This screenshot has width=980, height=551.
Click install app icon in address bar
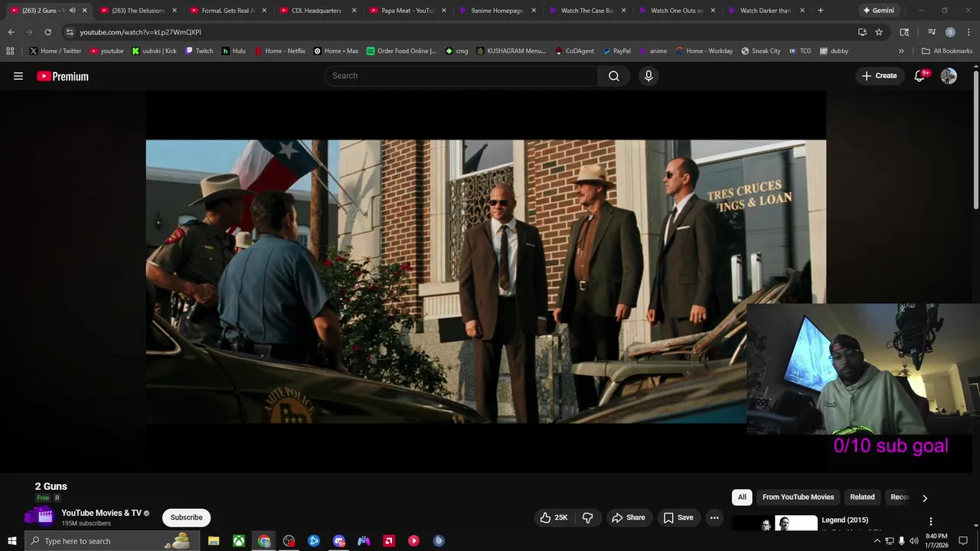pos(862,32)
